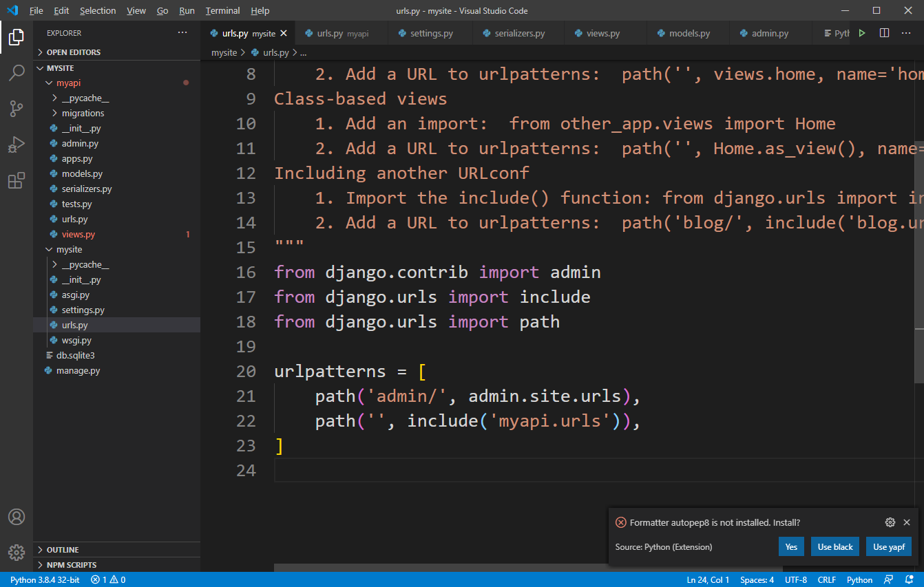The image size is (924, 587).
Task: Open the Accounts menu icon
Action: (x=17, y=517)
